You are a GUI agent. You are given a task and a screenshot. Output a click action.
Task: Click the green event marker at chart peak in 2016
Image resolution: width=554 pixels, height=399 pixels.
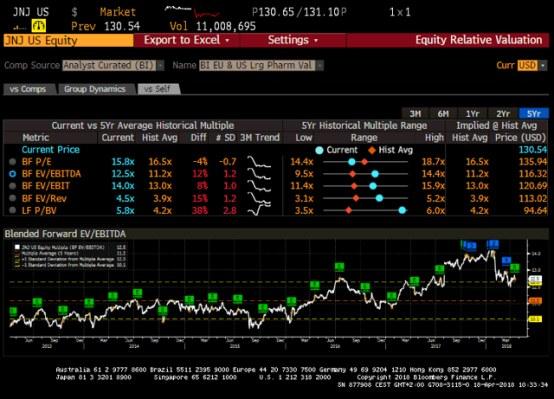[340, 267]
